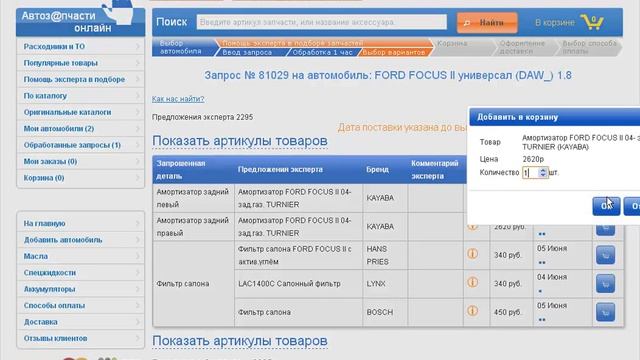Image resolution: width=640 pixels, height=360 pixels.
Task: Open Добавить автомобиль menu item
Action: tap(80, 240)
